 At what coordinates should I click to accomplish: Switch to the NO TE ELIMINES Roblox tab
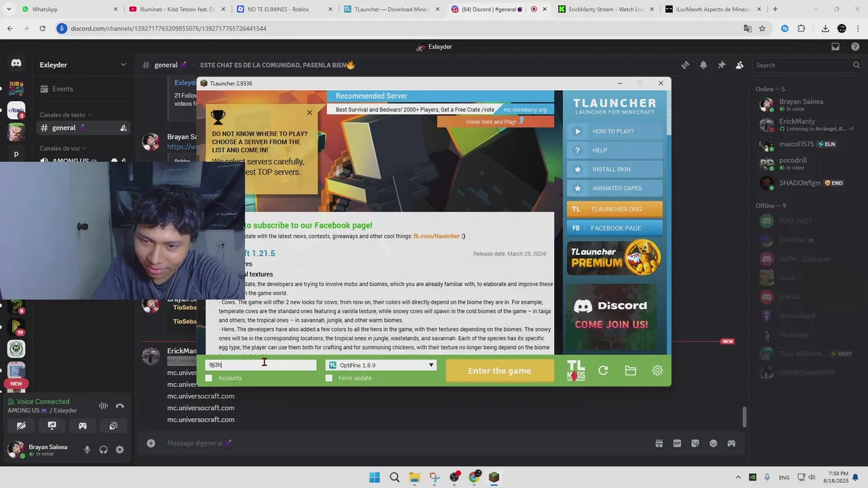[x=285, y=9]
